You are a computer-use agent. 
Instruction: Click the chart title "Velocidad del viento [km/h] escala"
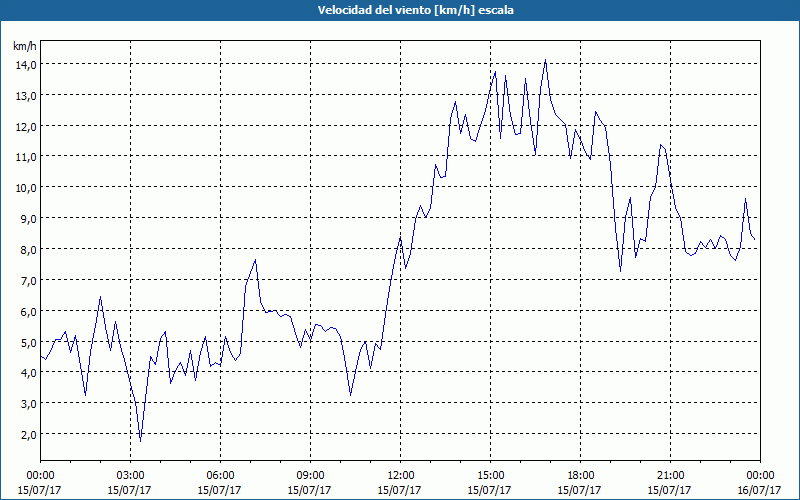click(415, 10)
